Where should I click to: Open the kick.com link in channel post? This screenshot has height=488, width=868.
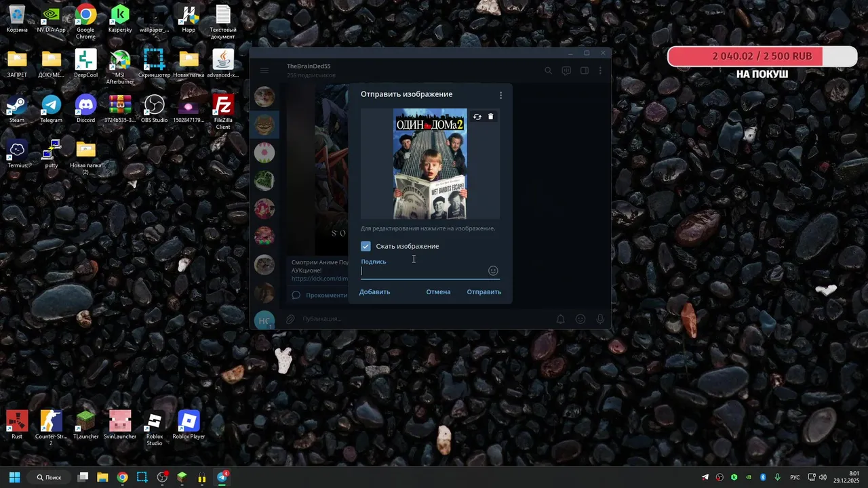(320, 279)
